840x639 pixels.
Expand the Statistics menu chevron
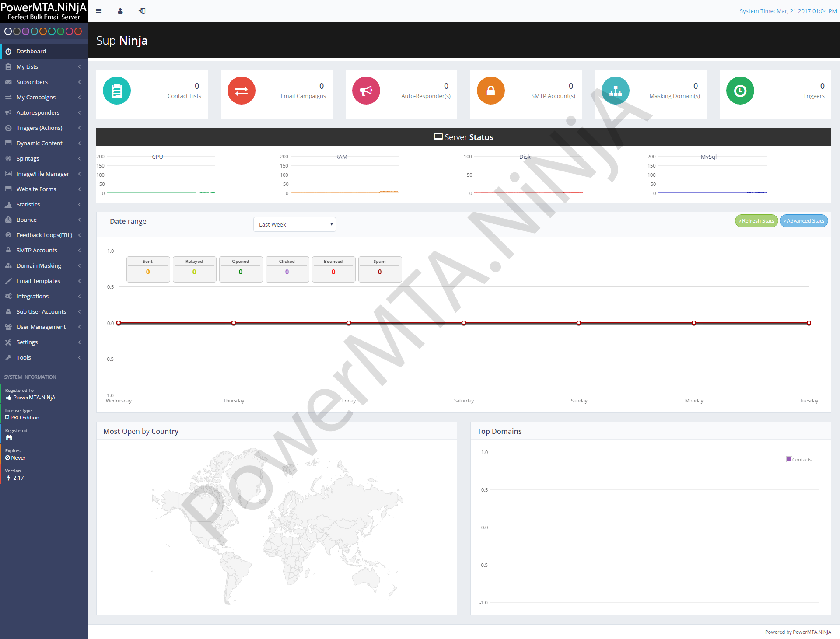pyautogui.click(x=79, y=204)
